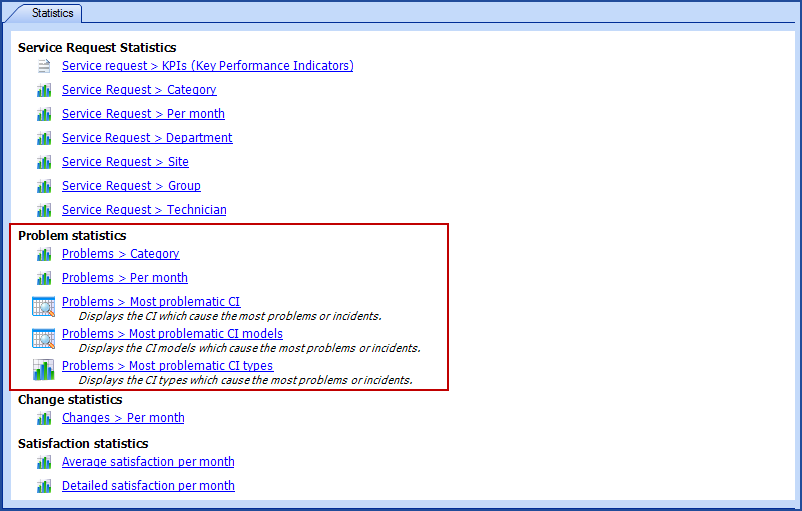Image resolution: width=802 pixels, height=511 pixels.
Task: Click chart icon beside Changes Per month
Action: [44, 418]
